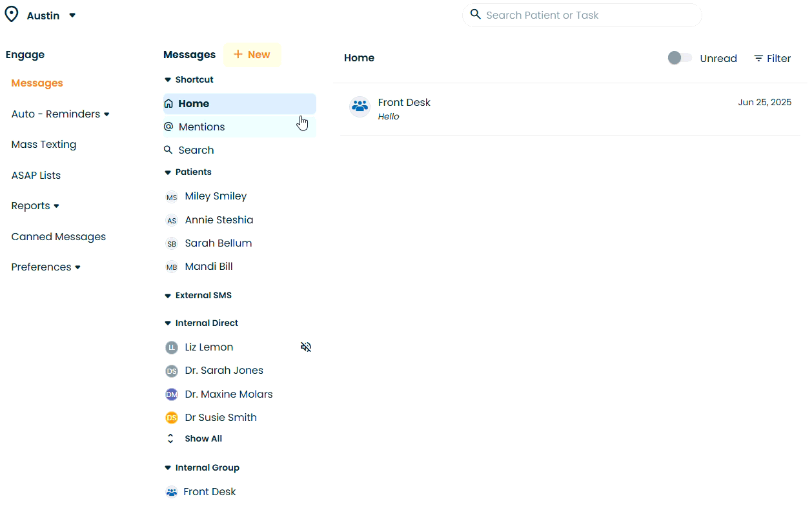The height and width of the screenshot is (510, 812).
Task: Start a new message with the New button
Action: click(252, 55)
